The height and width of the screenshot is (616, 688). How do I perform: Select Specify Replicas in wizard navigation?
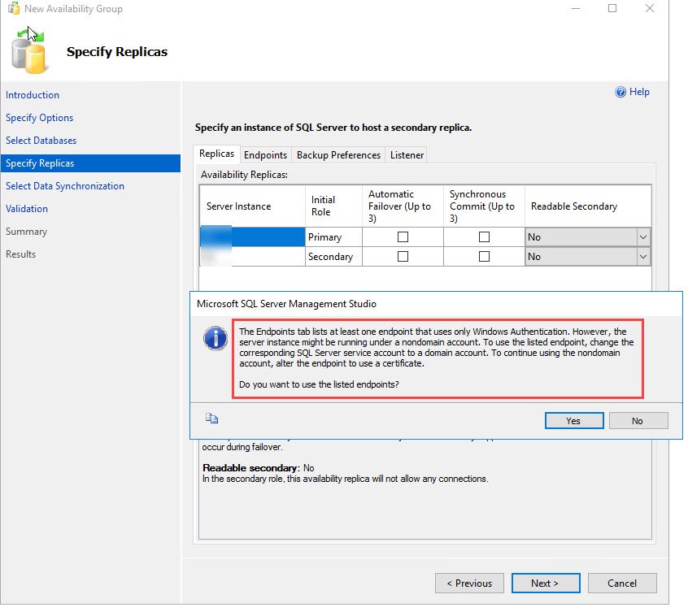point(90,163)
